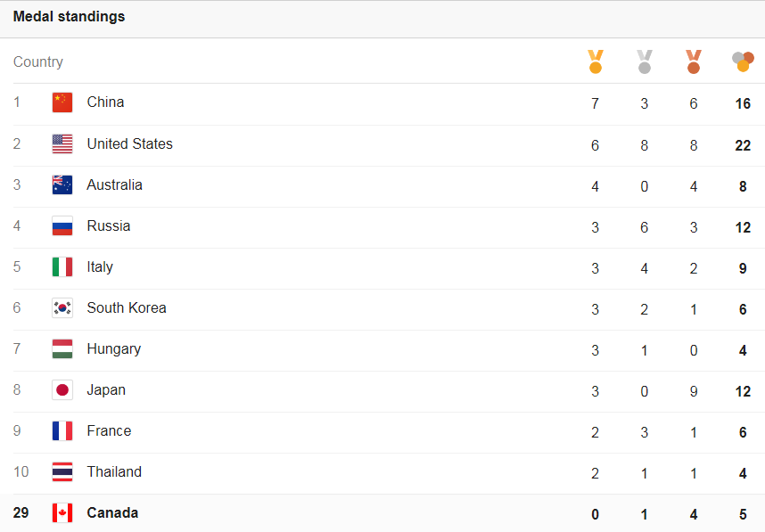Click the Country column header
This screenshot has height=532, width=765.
tap(38, 61)
